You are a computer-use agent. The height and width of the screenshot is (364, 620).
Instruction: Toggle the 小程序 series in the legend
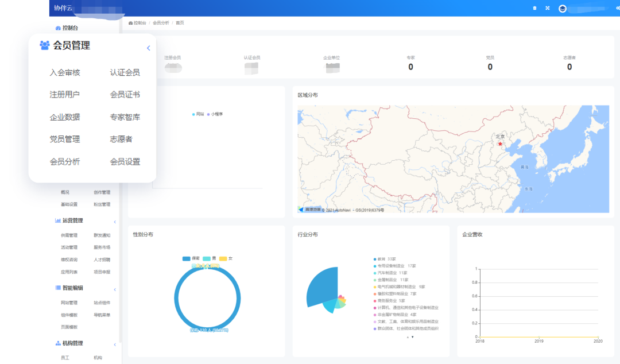pos(218,114)
